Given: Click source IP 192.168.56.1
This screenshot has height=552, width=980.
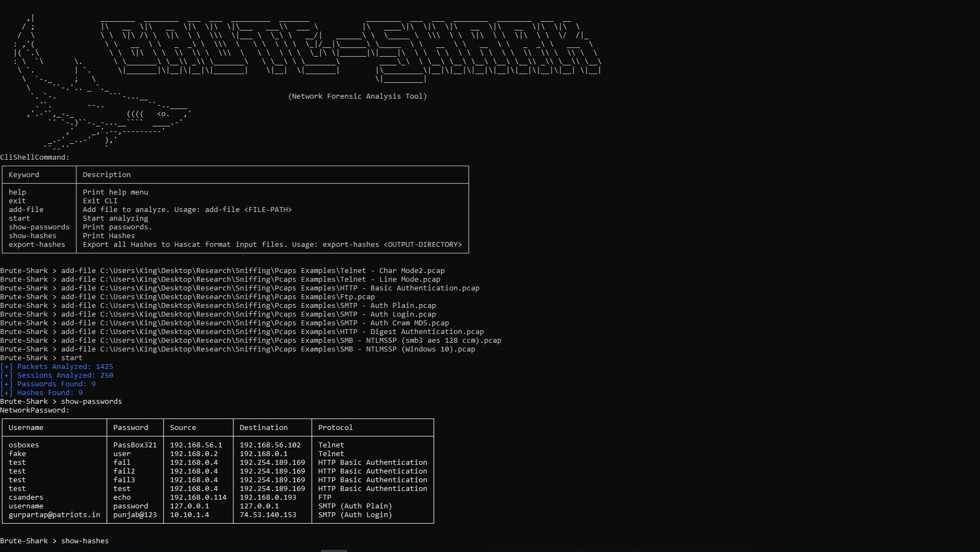Looking at the screenshot, I should (x=196, y=445).
